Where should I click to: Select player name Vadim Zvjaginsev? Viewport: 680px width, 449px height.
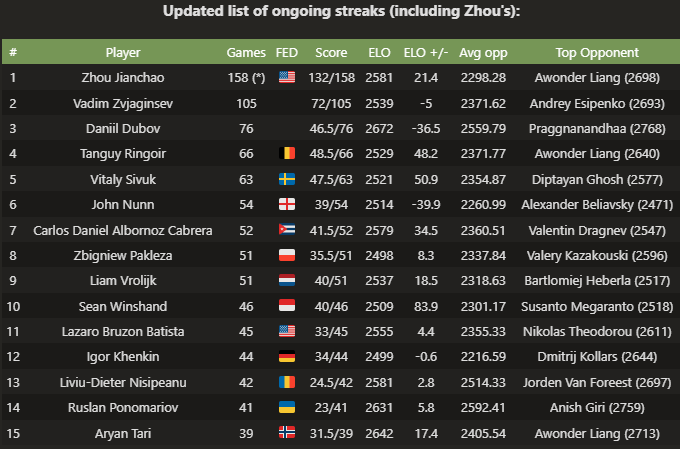point(123,102)
